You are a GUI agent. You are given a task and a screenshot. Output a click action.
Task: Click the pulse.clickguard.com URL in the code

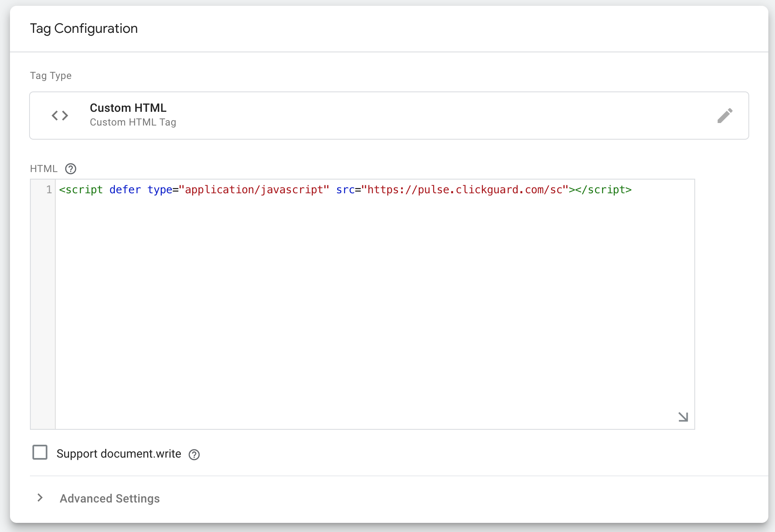[x=465, y=190]
